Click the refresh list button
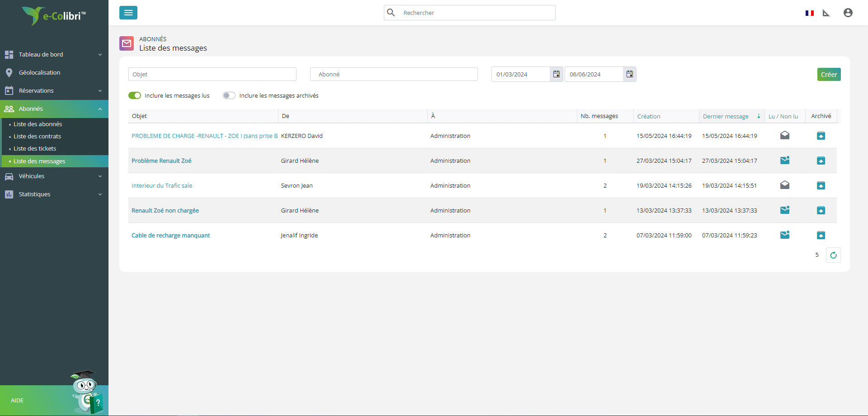 pyautogui.click(x=833, y=255)
